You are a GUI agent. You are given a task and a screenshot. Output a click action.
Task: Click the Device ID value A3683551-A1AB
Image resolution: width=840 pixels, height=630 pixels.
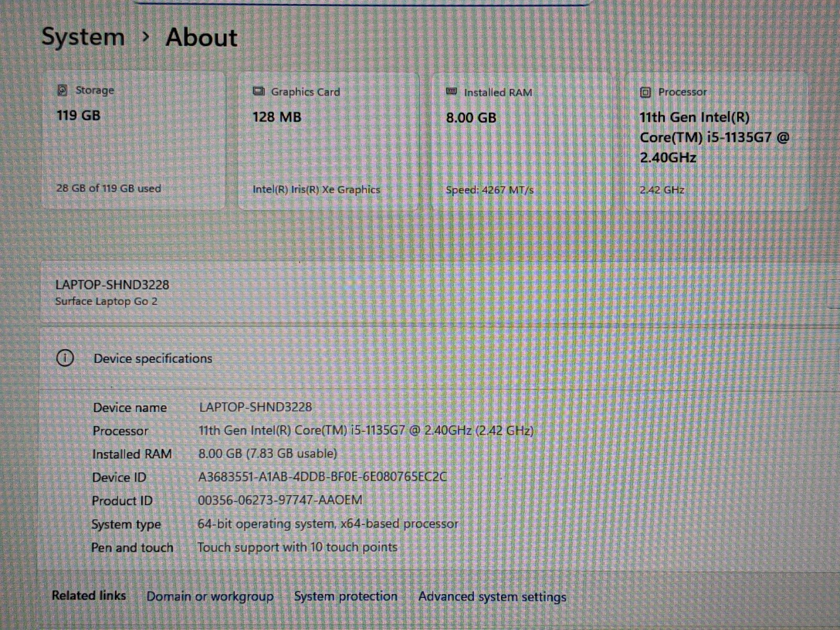322,477
